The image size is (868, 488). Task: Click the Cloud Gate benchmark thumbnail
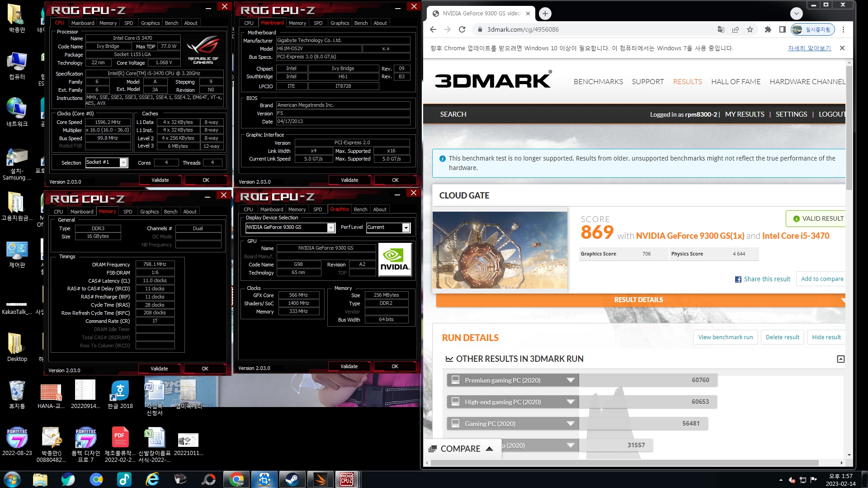pos(500,250)
